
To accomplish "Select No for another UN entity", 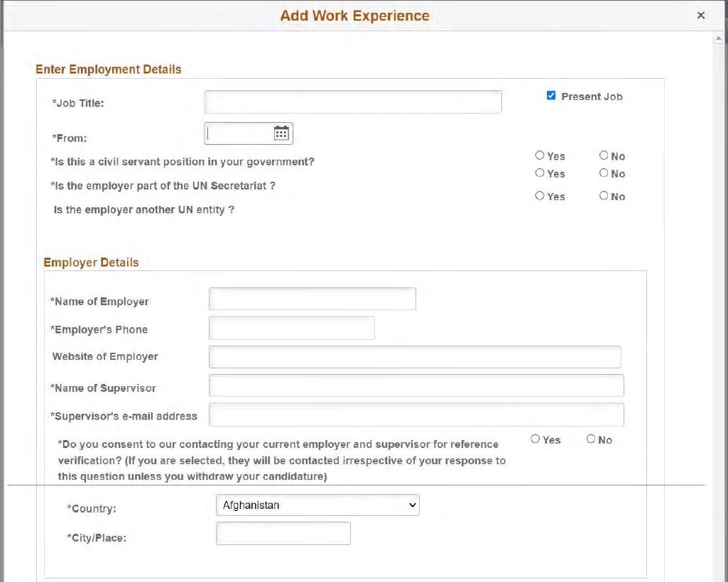I will point(604,196).
